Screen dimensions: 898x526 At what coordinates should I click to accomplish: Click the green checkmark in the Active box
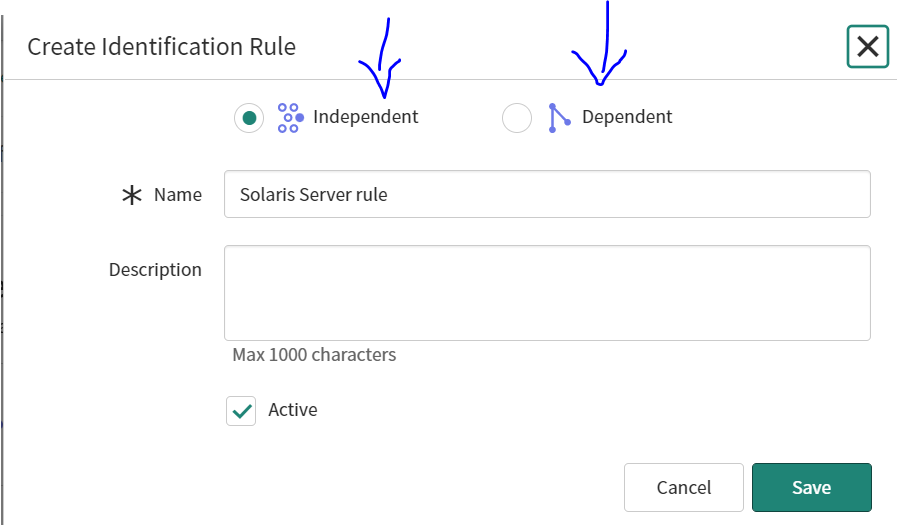[x=242, y=411]
